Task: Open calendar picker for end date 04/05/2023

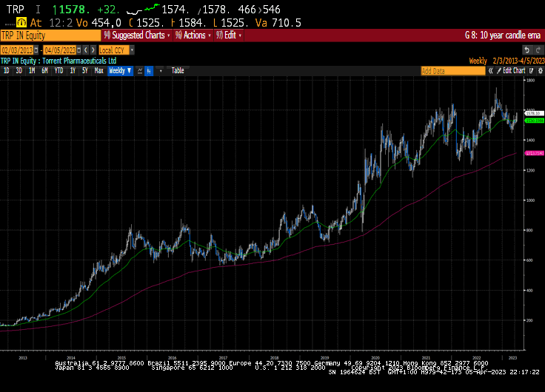Action: click(x=79, y=50)
